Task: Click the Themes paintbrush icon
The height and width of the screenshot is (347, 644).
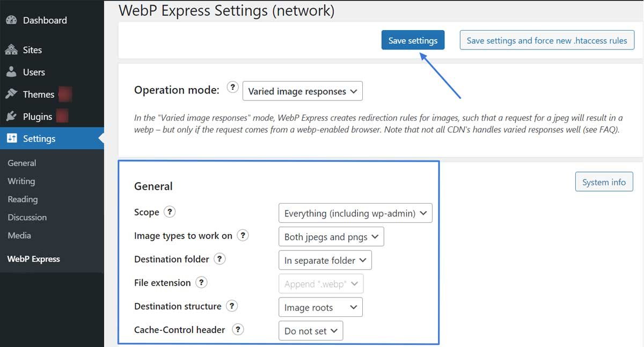Action: pyautogui.click(x=12, y=94)
